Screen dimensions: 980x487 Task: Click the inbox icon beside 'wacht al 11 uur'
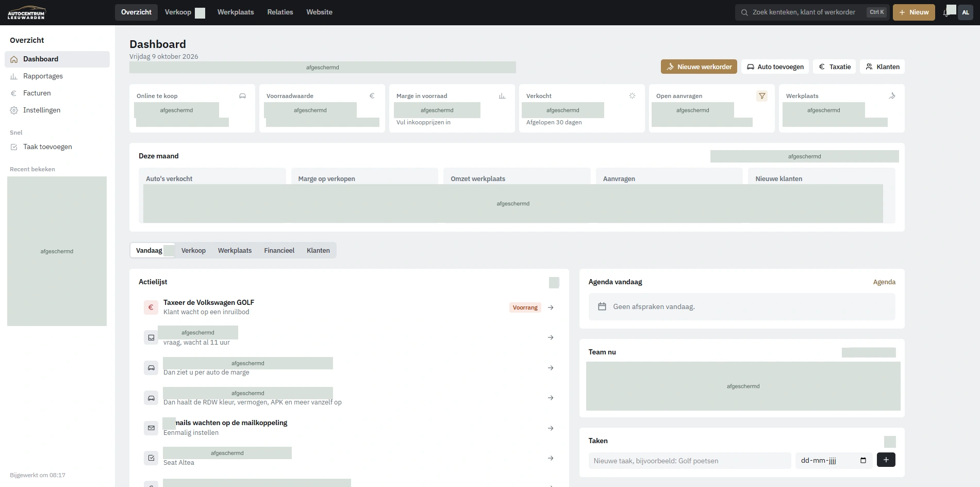[x=151, y=337]
